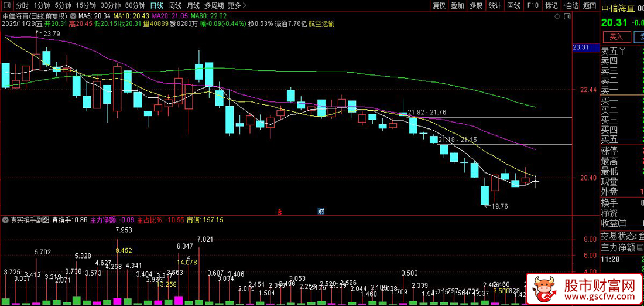Switch to 分时 intraday chart
This screenshot has height=306, width=644.
[22, 5]
